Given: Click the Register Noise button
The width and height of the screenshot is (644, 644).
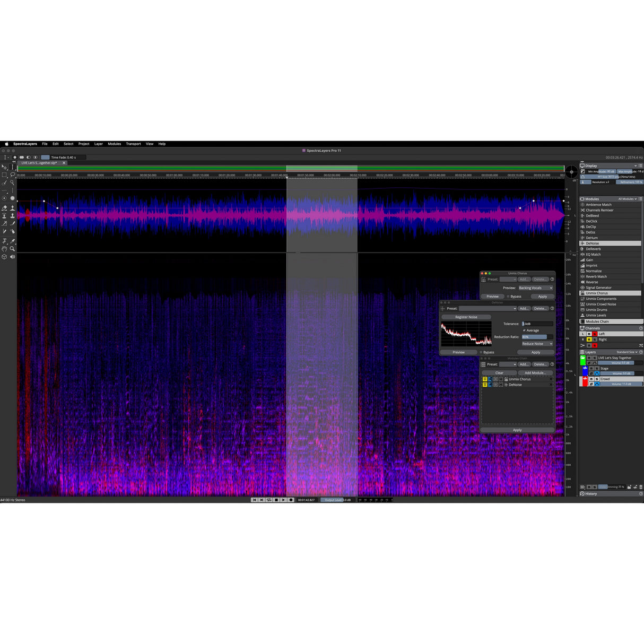Looking at the screenshot, I should [x=465, y=317].
